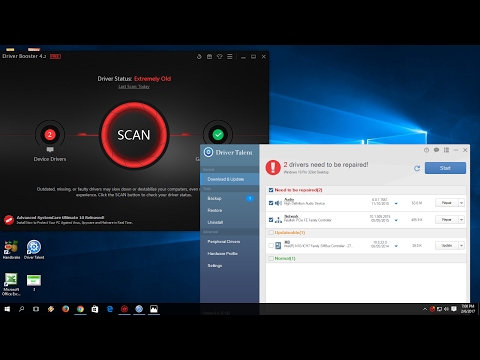This screenshot has width=480, height=360.
Task: Uncheck the Audio driver checkbox
Action: [271, 203]
